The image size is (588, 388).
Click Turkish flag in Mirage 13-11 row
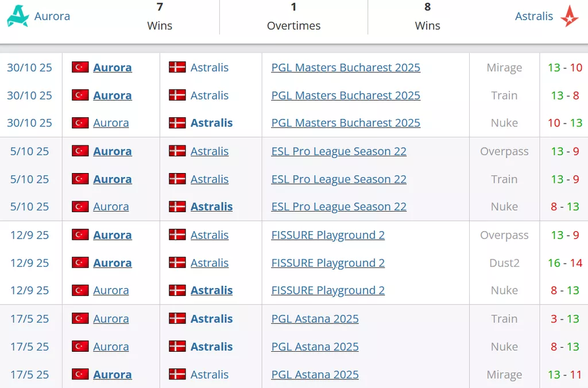pos(80,374)
